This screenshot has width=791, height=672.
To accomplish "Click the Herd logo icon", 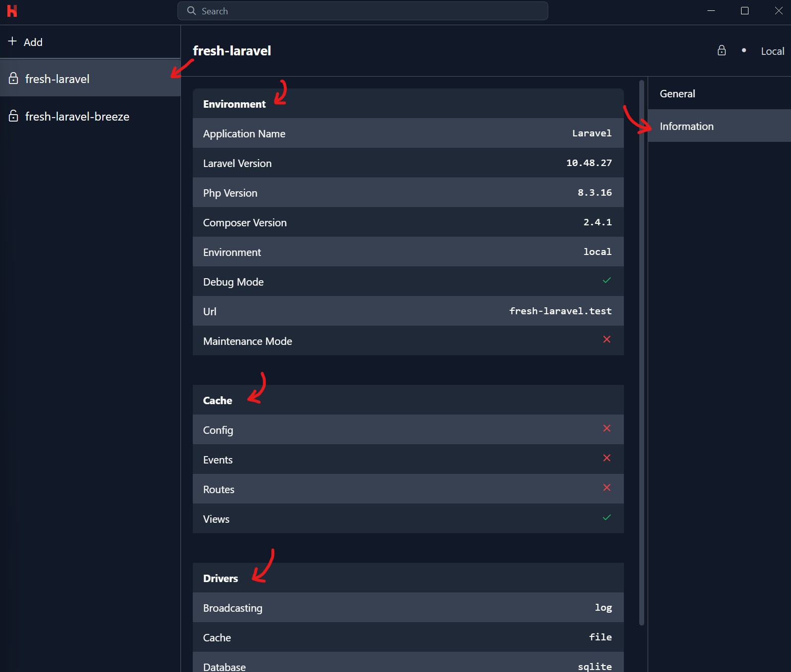I will [12, 11].
